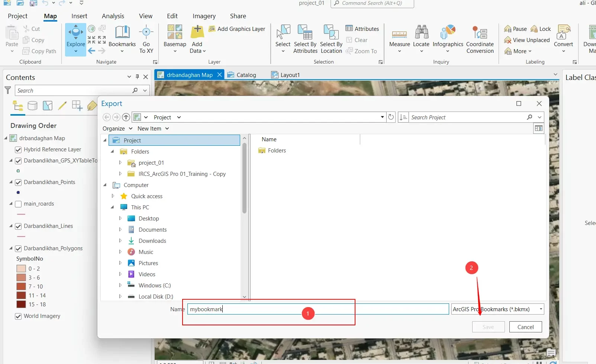Open the New Item dropdown
The image size is (596, 364).
[153, 128]
